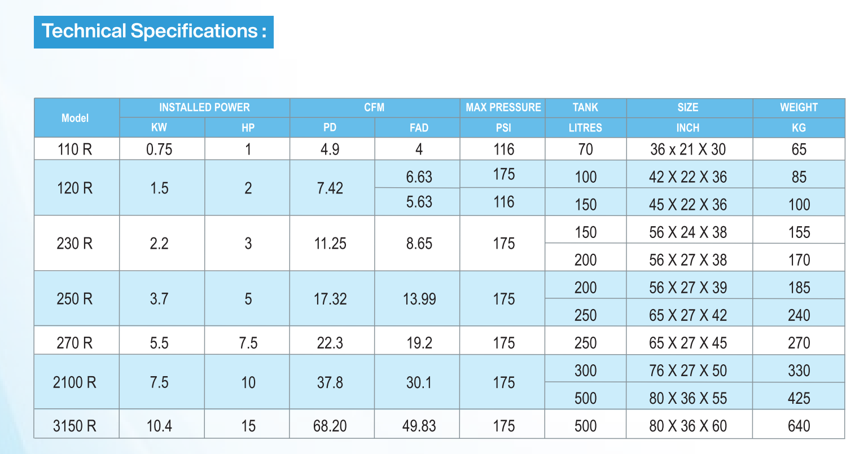This screenshot has height=454, width=868.
Task: Select the CFM column header
Action: (x=375, y=108)
